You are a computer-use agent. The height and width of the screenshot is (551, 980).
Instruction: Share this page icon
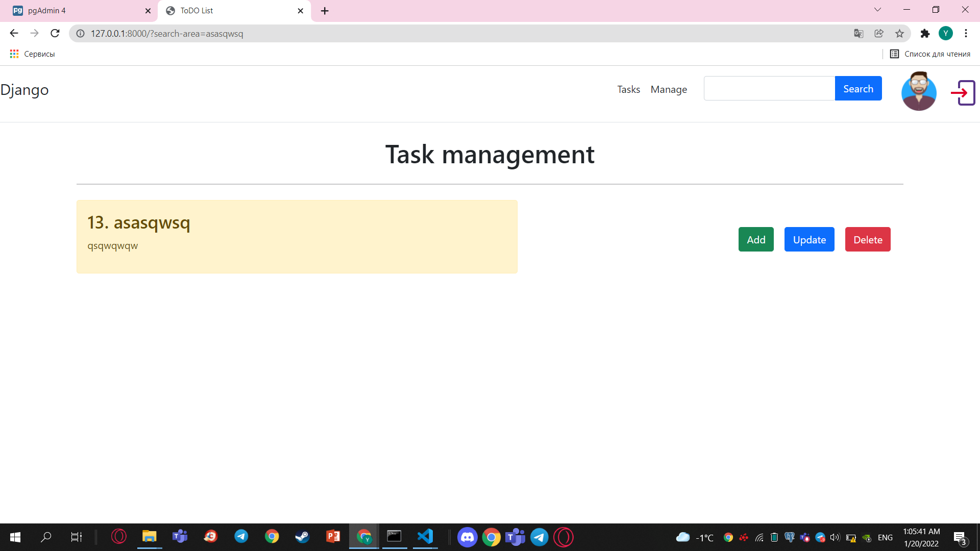[879, 34]
